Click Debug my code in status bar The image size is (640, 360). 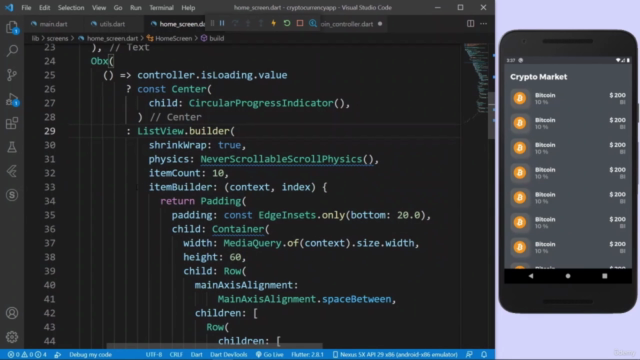[90, 354]
